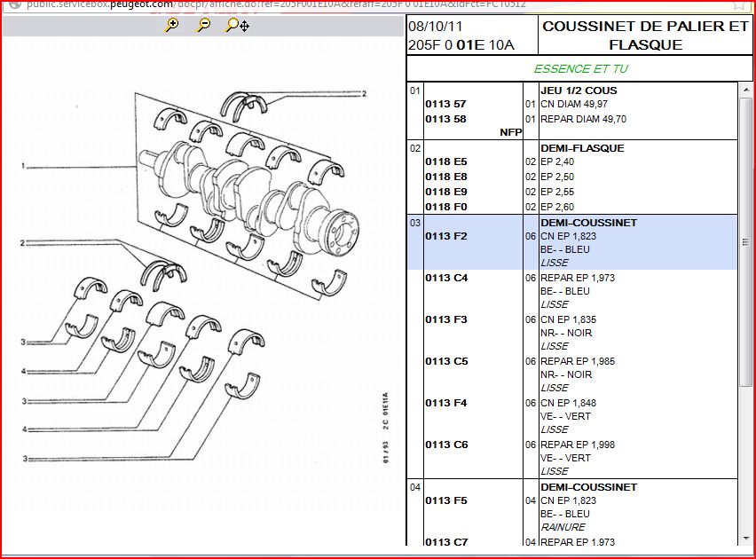Select highlighted part 0113 F2
Viewport: 756px width, 559px height.
click(445, 236)
